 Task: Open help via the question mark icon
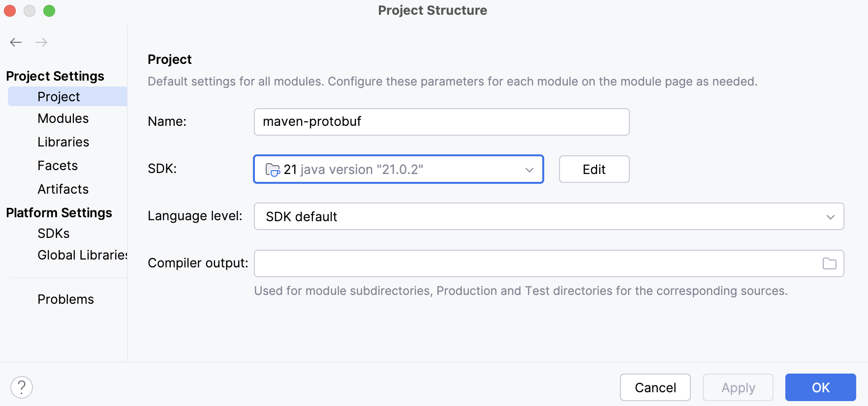click(x=22, y=387)
